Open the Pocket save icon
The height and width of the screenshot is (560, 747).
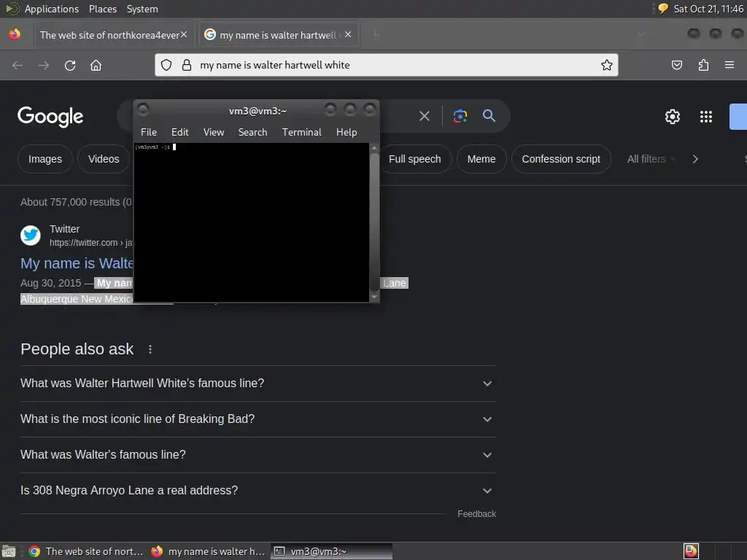coord(676,65)
